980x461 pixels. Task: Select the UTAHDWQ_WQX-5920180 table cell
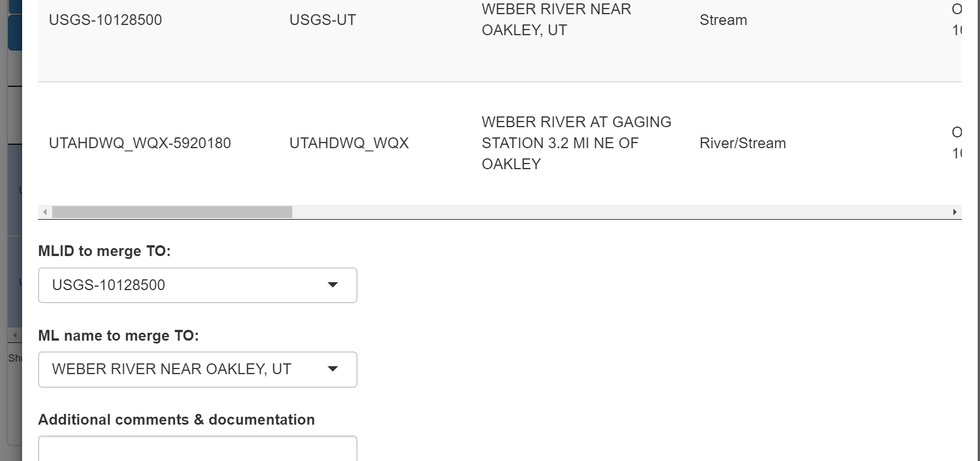(140, 143)
